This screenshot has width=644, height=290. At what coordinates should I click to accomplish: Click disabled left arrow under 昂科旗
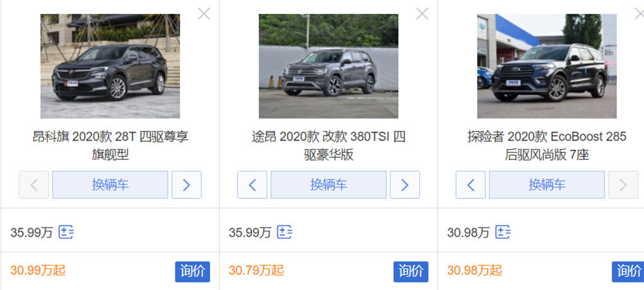point(33,185)
